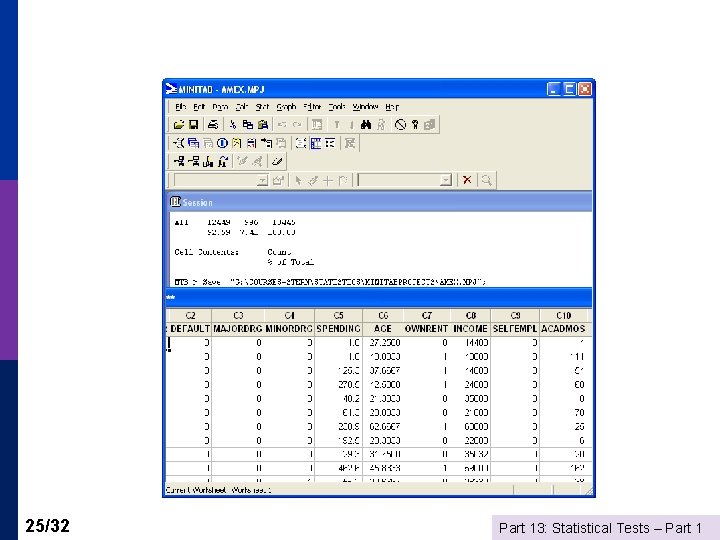This screenshot has height=540, width=720.
Task: Click the Insert Rows worksheet icon
Action: (194, 161)
